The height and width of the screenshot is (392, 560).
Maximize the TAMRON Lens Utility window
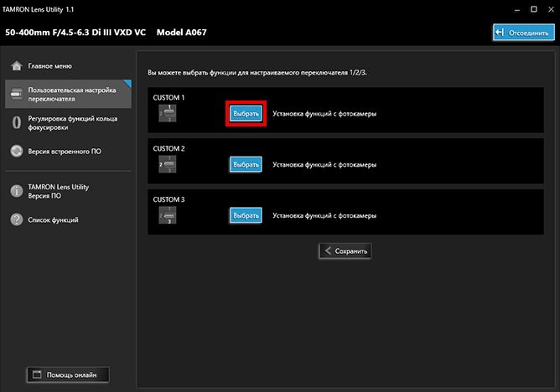[533, 9]
